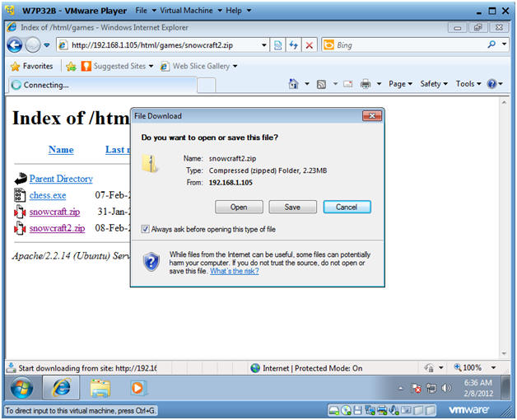Click the Compatibility View icon
The width and height of the screenshot is (517, 420).
click(278, 45)
